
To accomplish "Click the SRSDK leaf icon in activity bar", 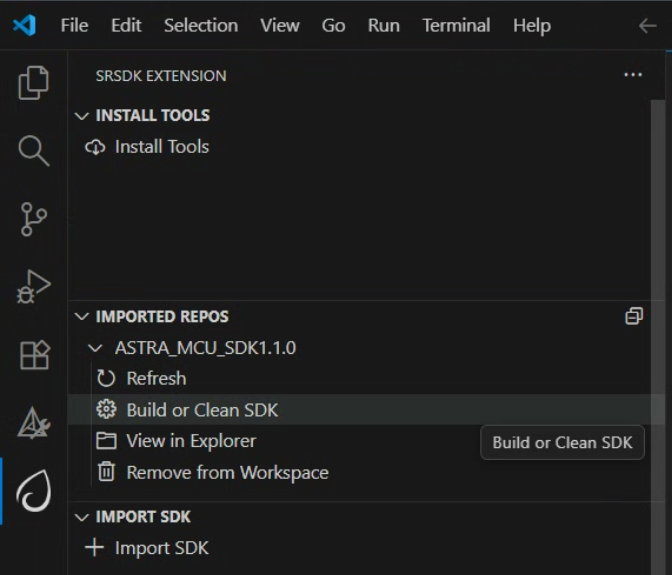I will click(34, 490).
